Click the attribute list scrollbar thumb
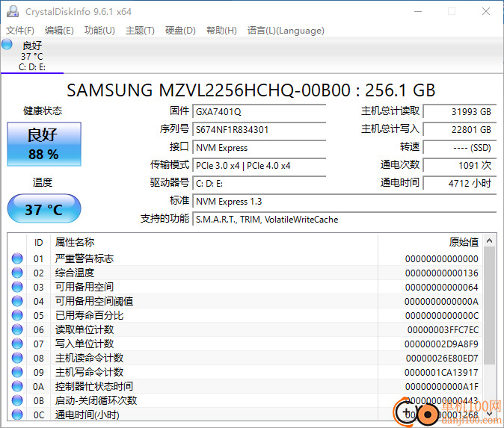The width and height of the screenshot is (504, 428). [x=490, y=306]
